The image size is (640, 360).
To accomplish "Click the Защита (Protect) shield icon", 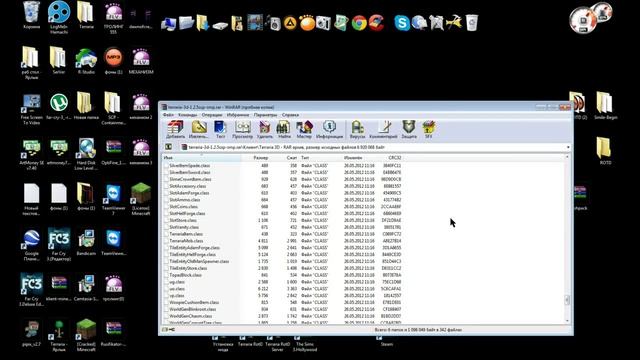I will click(x=409, y=129).
